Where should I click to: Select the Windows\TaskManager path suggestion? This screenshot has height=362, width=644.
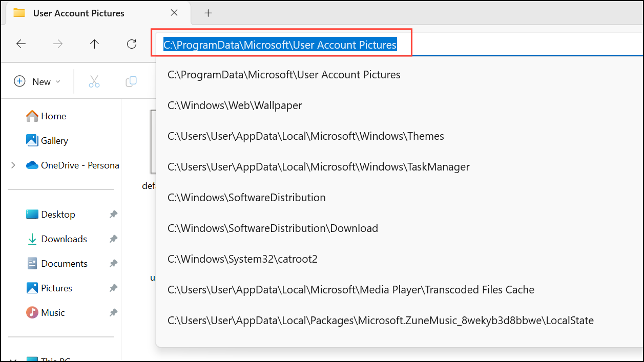click(400, 167)
